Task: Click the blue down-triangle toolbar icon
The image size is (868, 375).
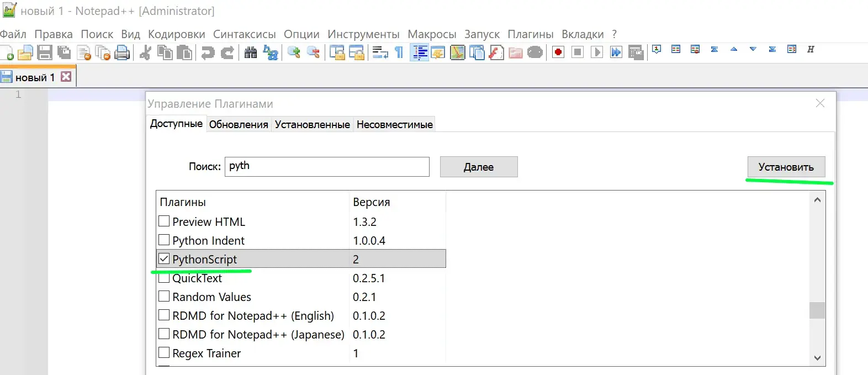Action: (x=753, y=49)
